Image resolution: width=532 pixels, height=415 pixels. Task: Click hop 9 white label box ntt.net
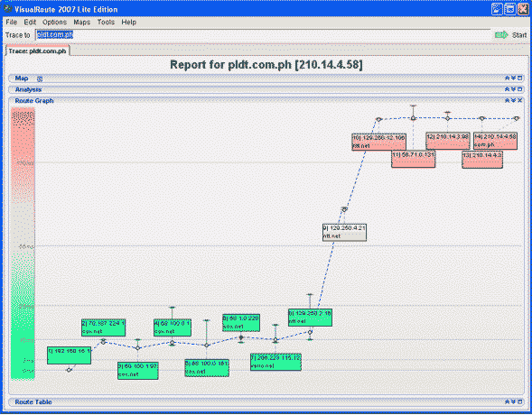tap(344, 232)
